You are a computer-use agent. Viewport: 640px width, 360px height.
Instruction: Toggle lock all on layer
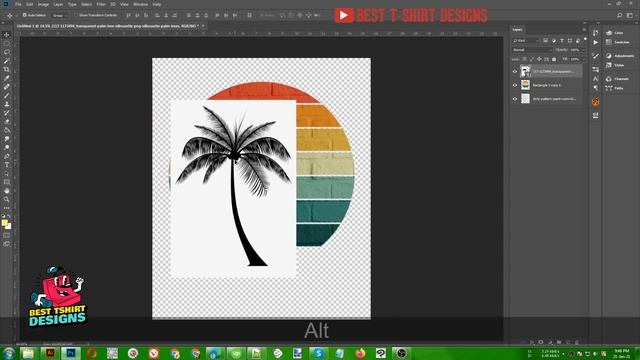[x=554, y=59]
